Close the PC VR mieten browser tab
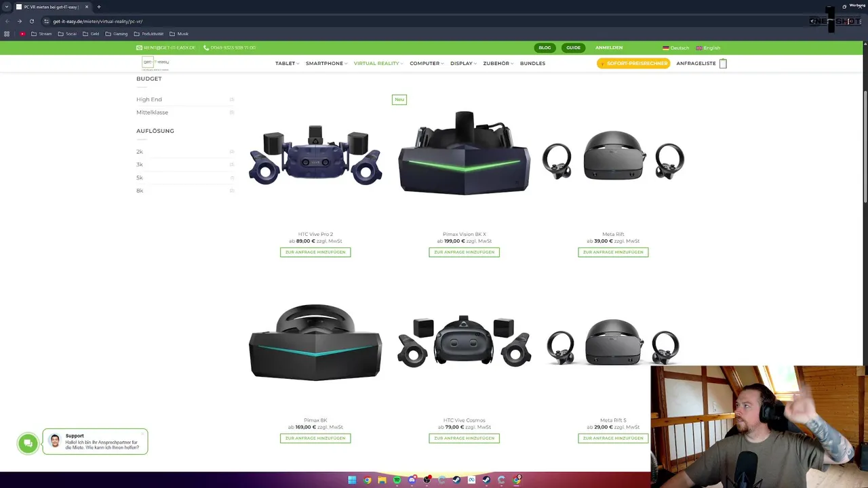The width and height of the screenshot is (868, 488). [86, 7]
